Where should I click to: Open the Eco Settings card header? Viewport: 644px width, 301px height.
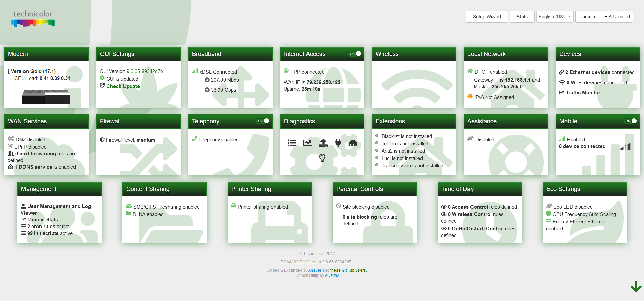tap(585, 189)
